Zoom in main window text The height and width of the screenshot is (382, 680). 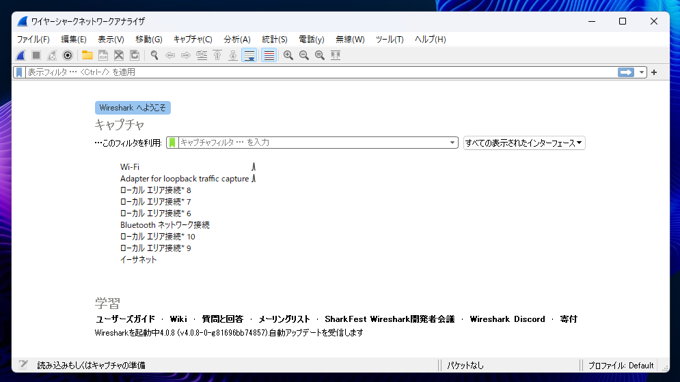point(288,56)
